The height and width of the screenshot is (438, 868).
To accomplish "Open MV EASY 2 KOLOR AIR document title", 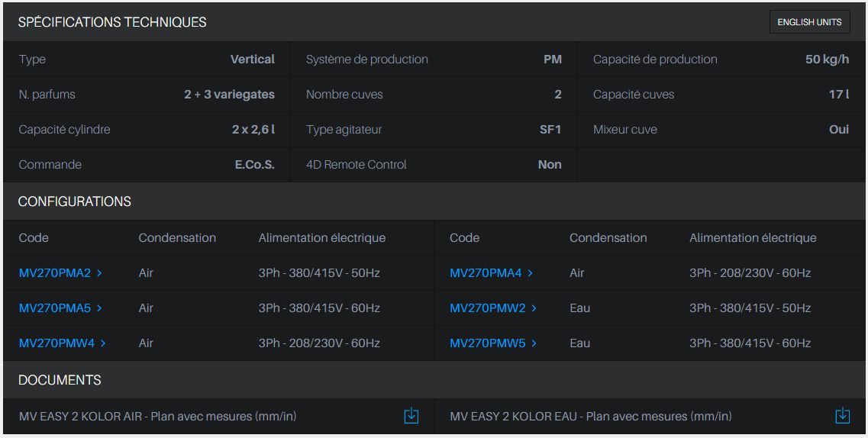I will click(x=157, y=417).
